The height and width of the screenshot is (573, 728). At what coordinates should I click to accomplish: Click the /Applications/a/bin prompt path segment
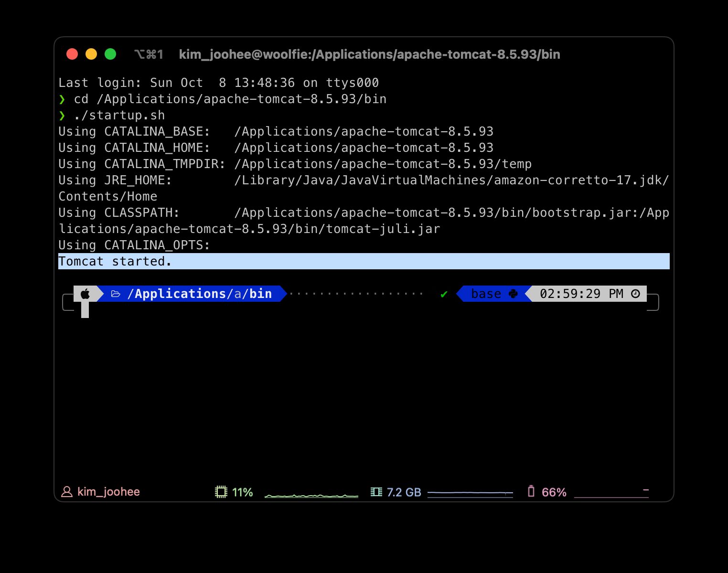click(x=199, y=294)
